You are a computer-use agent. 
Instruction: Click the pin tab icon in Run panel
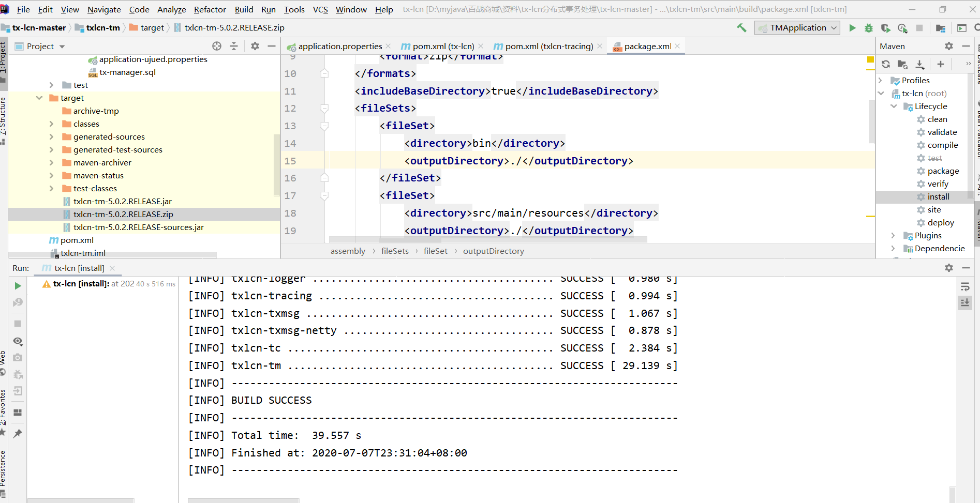click(18, 433)
